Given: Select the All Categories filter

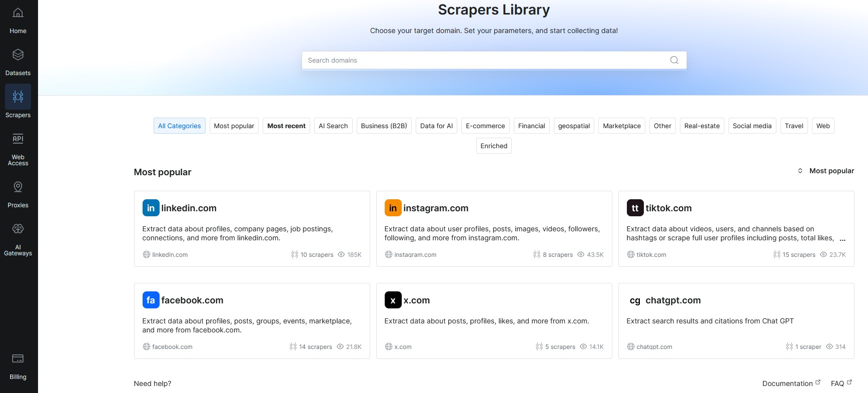Looking at the screenshot, I should pyautogui.click(x=179, y=126).
